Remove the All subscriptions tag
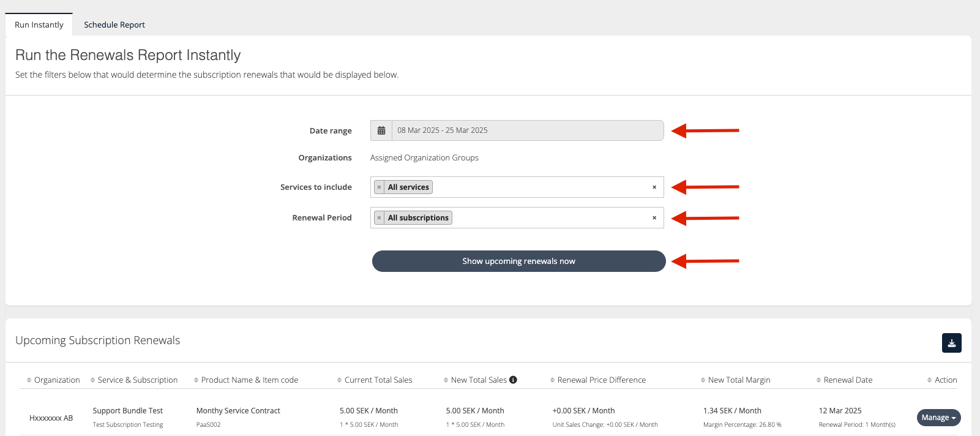The height and width of the screenshot is (436, 980). 380,218
